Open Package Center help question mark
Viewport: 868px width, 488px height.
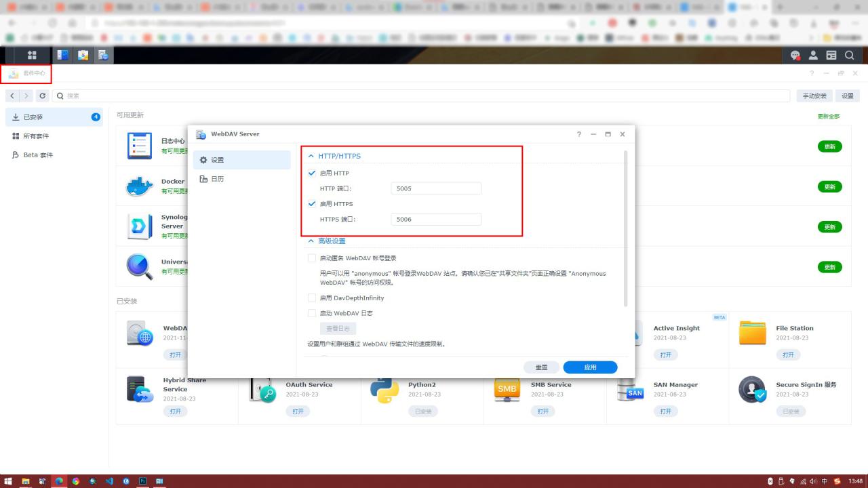click(812, 73)
